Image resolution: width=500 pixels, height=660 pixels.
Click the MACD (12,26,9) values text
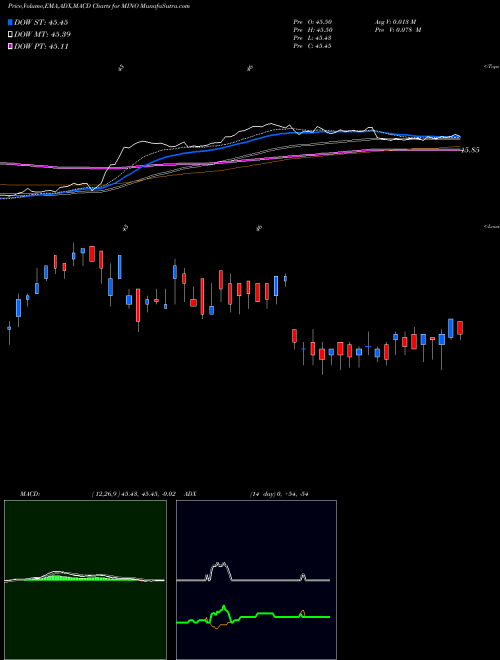[133, 494]
